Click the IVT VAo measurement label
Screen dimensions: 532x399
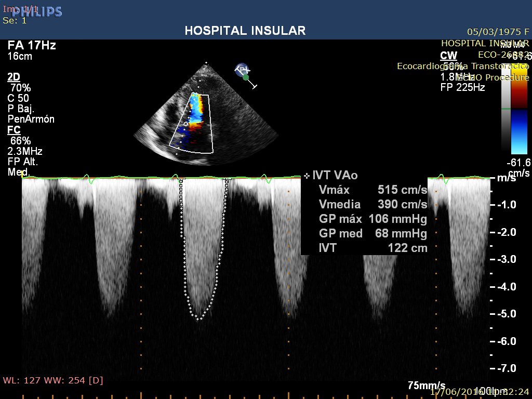click(x=335, y=176)
